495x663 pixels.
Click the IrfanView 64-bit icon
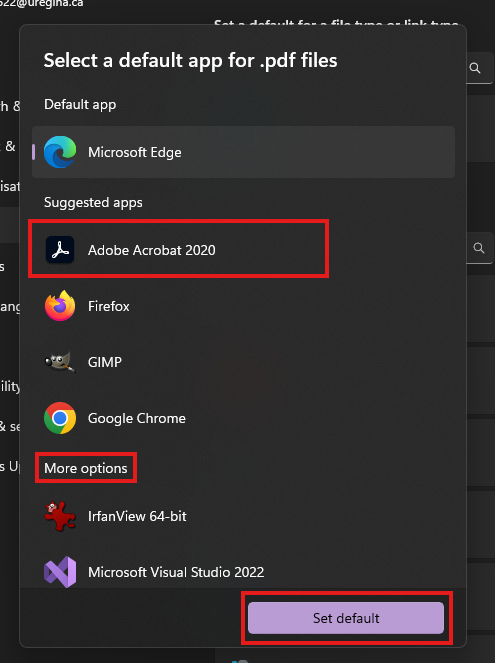[x=60, y=516]
